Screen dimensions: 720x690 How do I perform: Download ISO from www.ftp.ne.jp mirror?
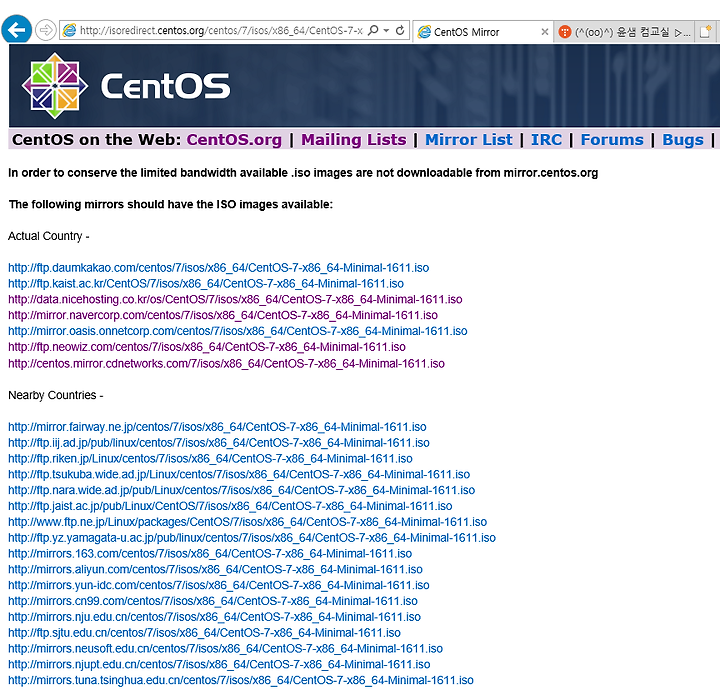(248, 522)
